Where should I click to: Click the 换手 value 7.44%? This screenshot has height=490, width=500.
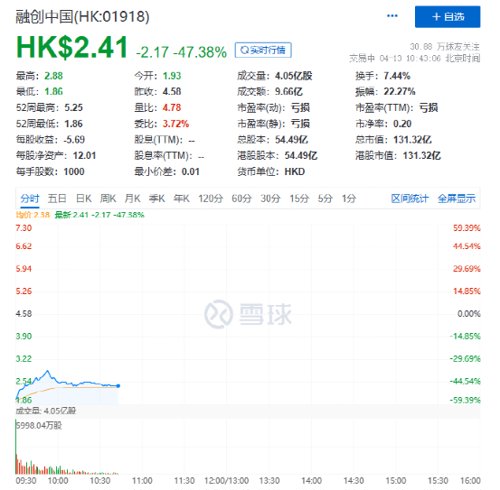397,76
